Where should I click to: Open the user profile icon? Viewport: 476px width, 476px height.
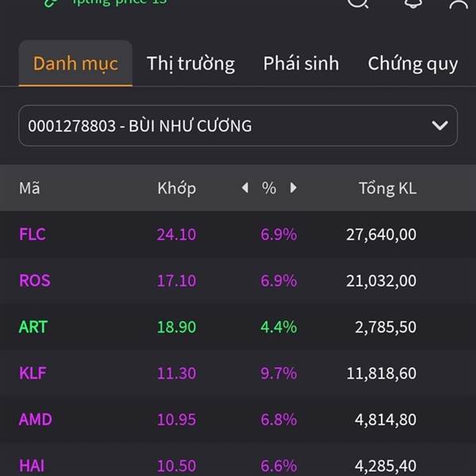459,4
